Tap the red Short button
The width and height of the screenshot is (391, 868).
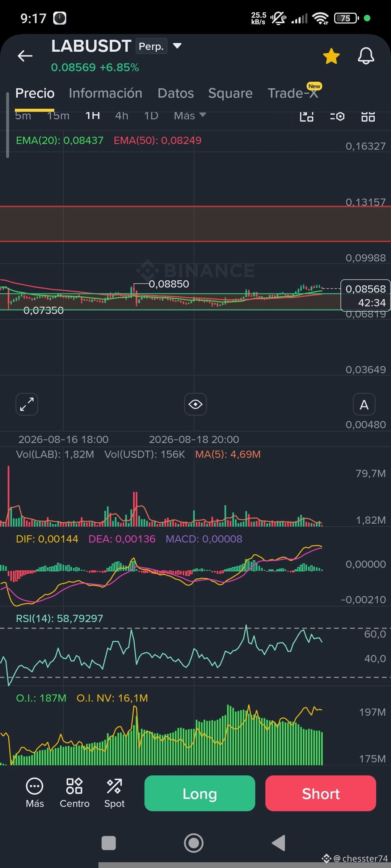[x=321, y=793]
